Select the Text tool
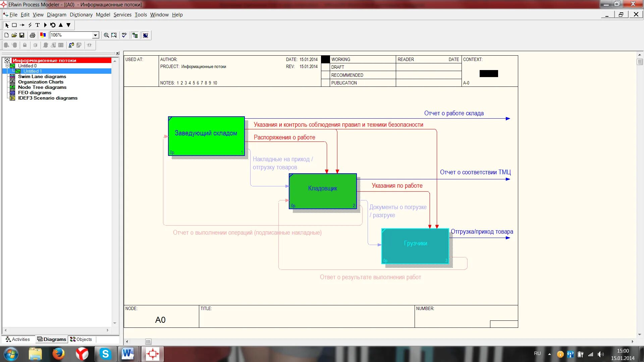The image size is (644, 362). pyautogui.click(x=38, y=25)
